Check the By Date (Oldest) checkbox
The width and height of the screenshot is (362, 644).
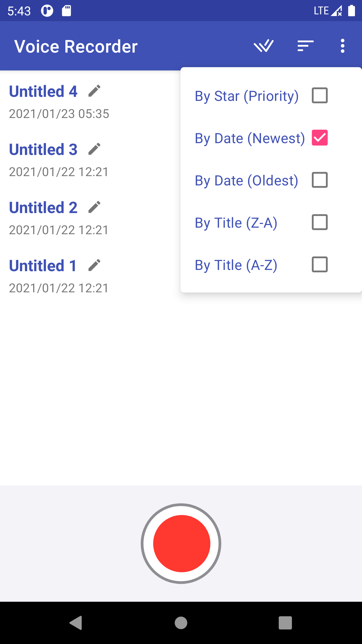click(x=320, y=180)
